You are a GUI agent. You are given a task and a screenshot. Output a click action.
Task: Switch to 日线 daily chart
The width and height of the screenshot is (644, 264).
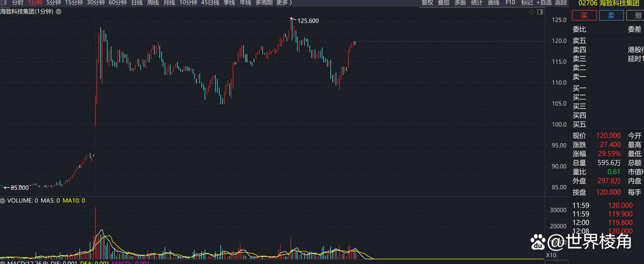pos(137,3)
